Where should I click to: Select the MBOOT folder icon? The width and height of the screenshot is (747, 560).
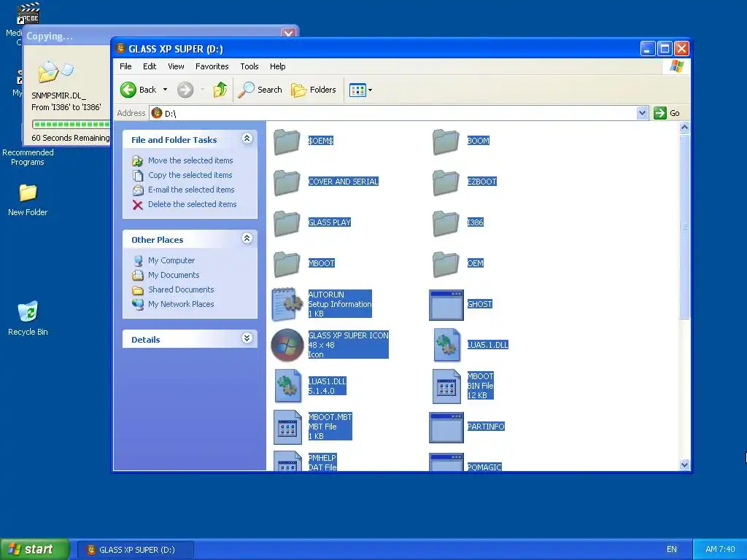[x=287, y=264]
